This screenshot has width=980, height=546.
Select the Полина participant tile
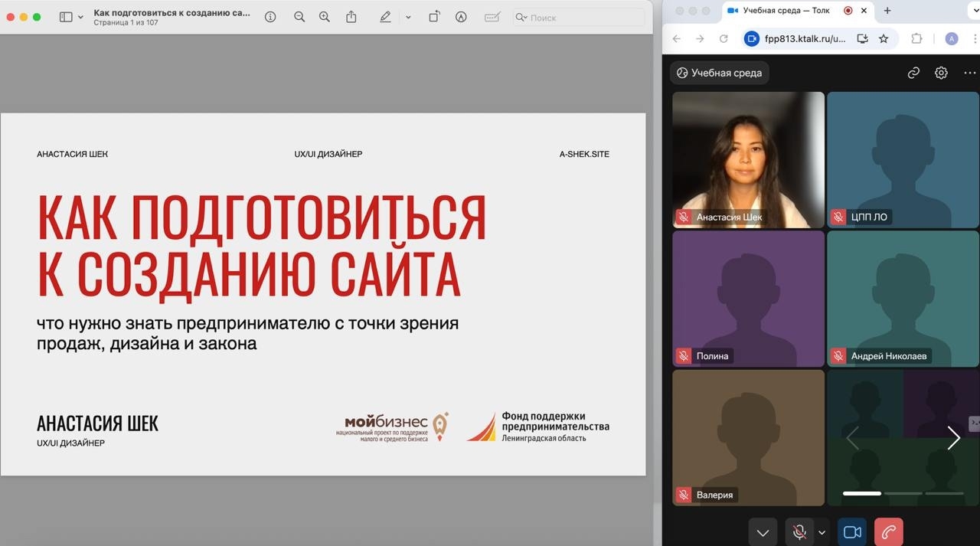click(x=748, y=299)
